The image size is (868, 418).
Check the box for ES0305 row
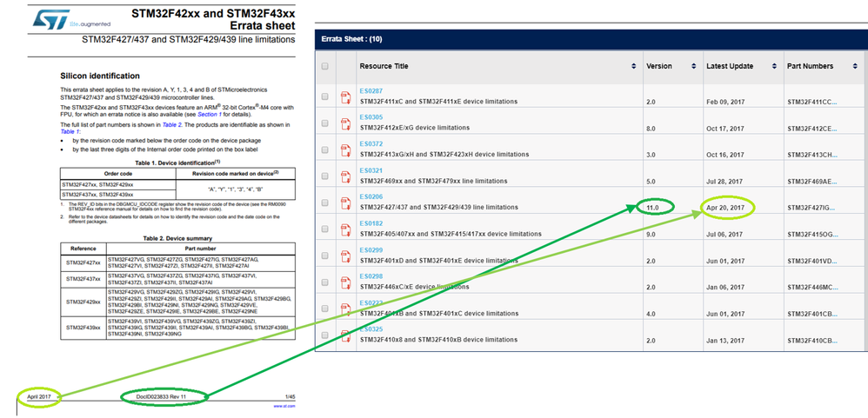click(x=325, y=123)
